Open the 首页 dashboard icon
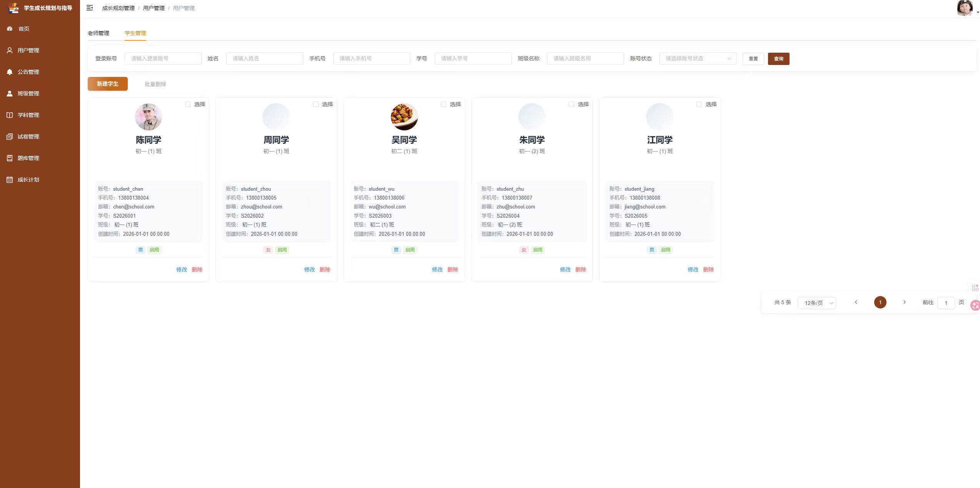Viewport: 980px width, 488px height. click(x=10, y=29)
